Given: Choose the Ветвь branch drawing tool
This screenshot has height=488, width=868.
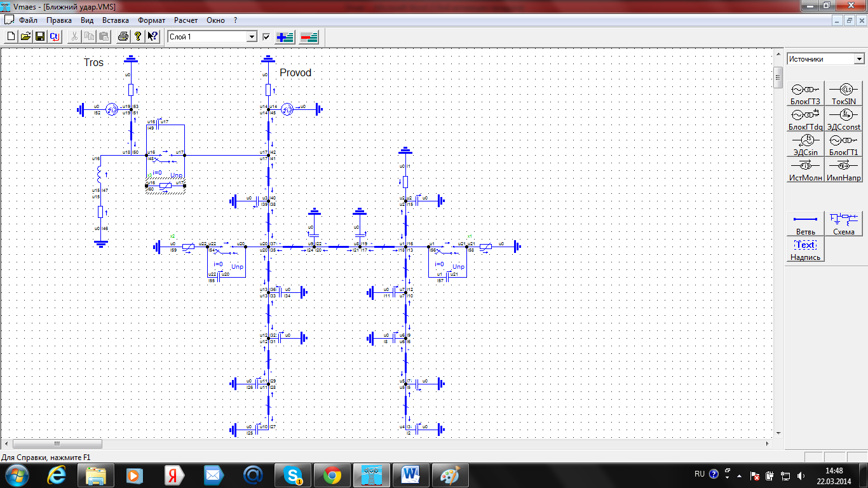Looking at the screenshot, I should click(805, 224).
